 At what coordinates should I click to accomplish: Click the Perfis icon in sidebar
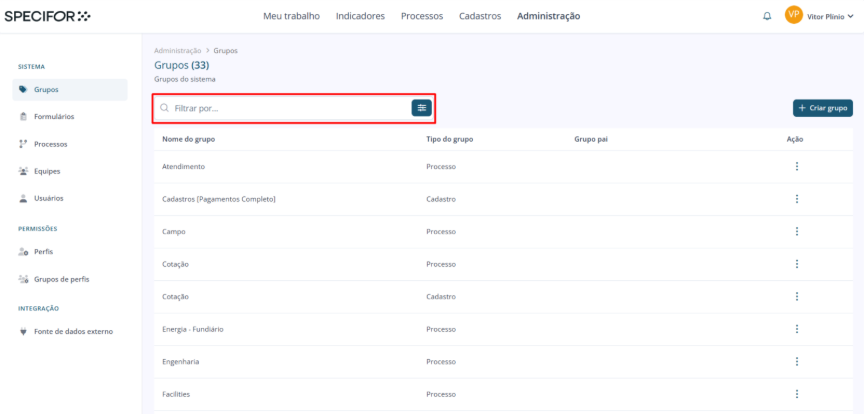[23, 251]
